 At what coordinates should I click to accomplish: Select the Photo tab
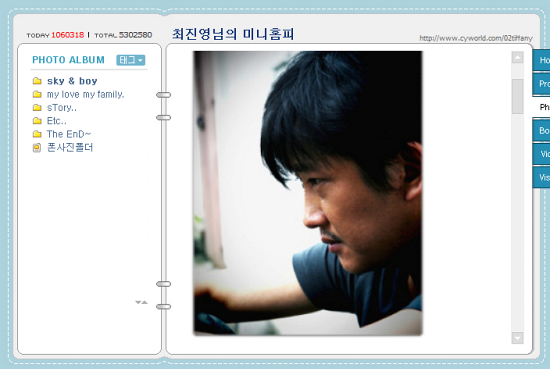[x=542, y=107]
